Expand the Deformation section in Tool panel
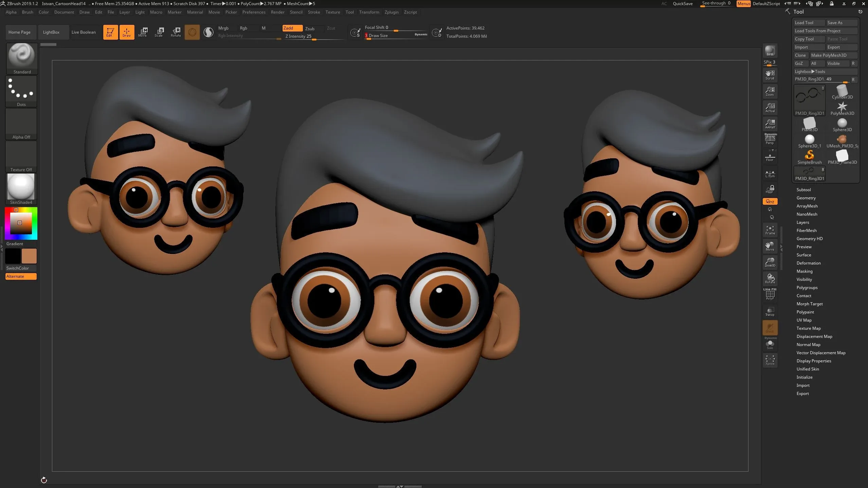 pyautogui.click(x=809, y=263)
